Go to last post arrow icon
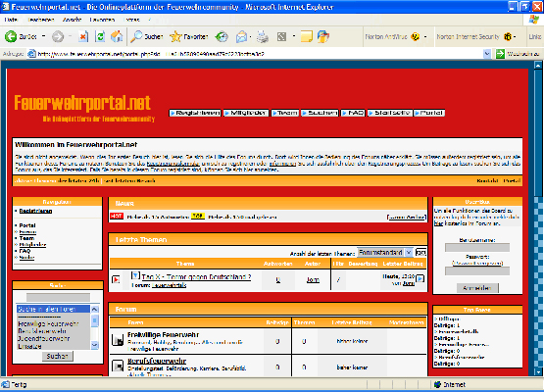 [x=420, y=278]
